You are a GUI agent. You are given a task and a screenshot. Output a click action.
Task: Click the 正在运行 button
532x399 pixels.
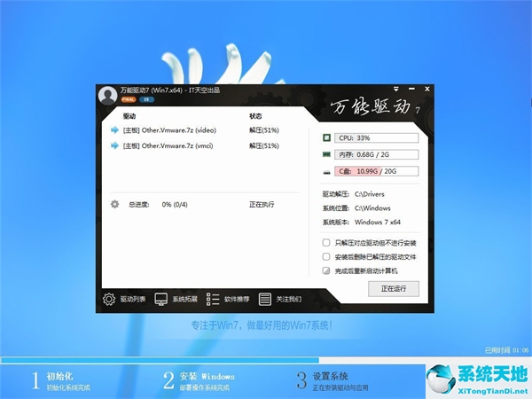[394, 289]
